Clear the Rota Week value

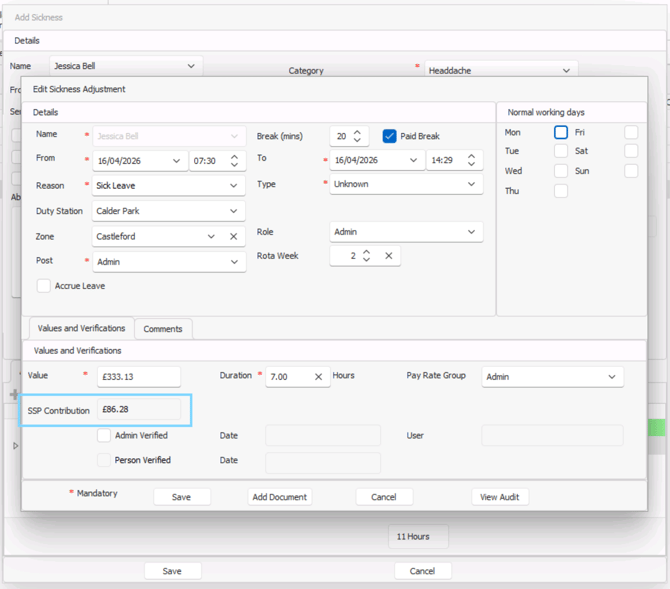tap(388, 256)
